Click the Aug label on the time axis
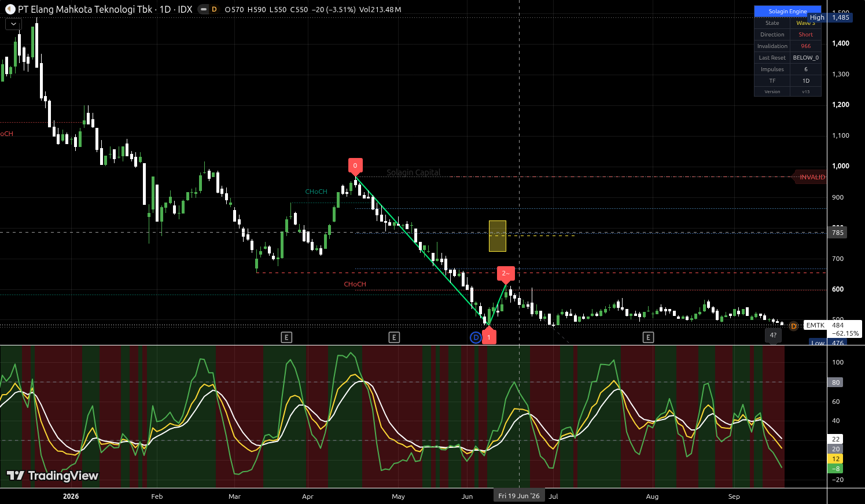 pyautogui.click(x=652, y=496)
